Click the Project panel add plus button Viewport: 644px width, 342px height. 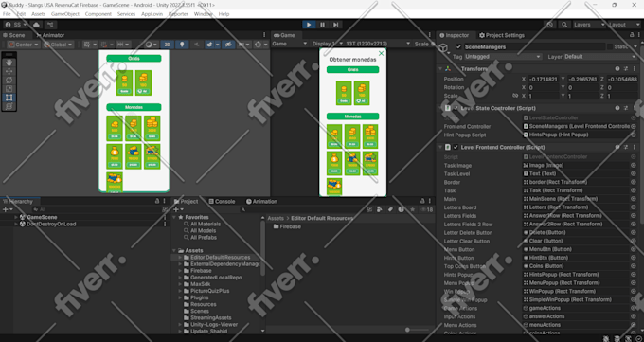point(178,209)
